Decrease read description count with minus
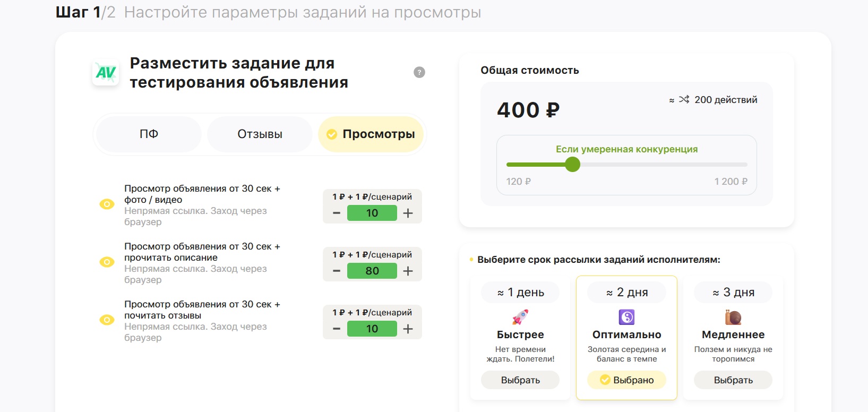 (x=337, y=271)
